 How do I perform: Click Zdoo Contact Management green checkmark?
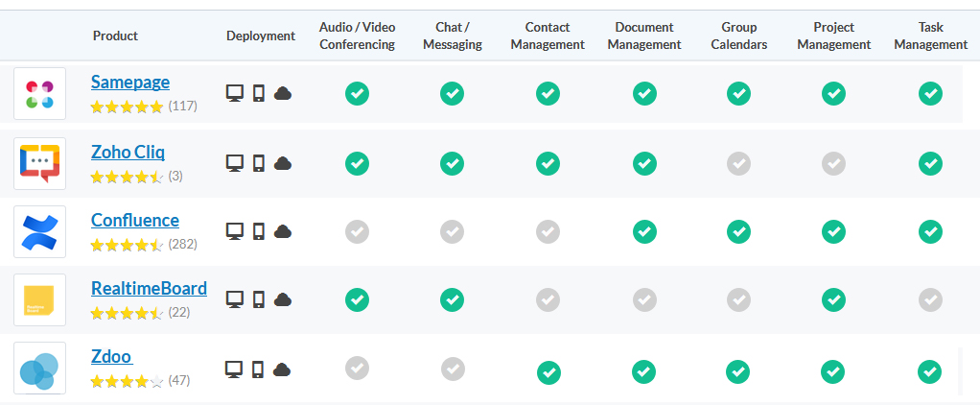(548, 372)
